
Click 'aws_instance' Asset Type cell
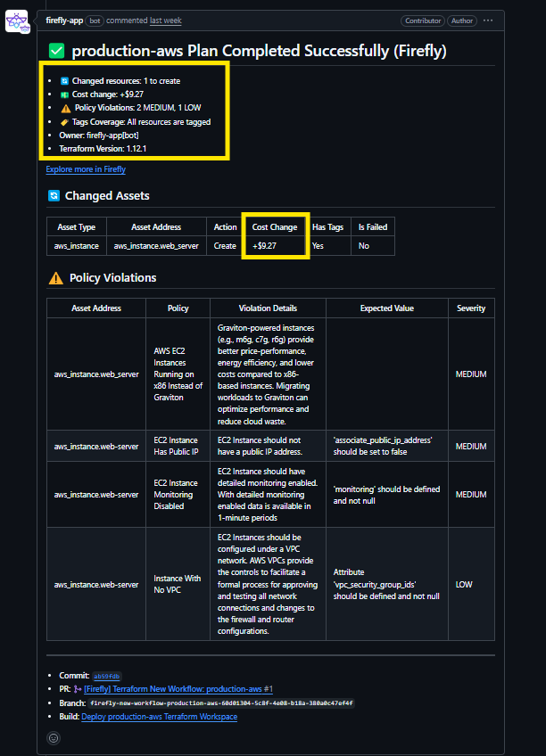point(76,246)
